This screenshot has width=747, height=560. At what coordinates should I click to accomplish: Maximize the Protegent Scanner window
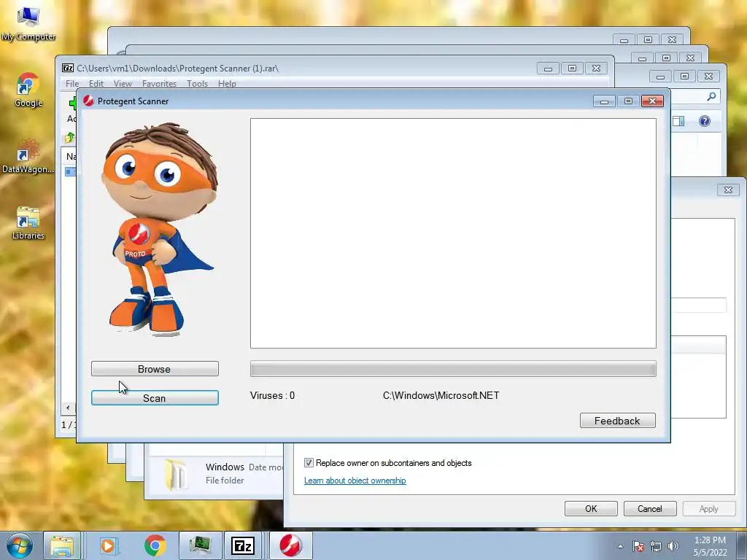(x=628, y=101)
